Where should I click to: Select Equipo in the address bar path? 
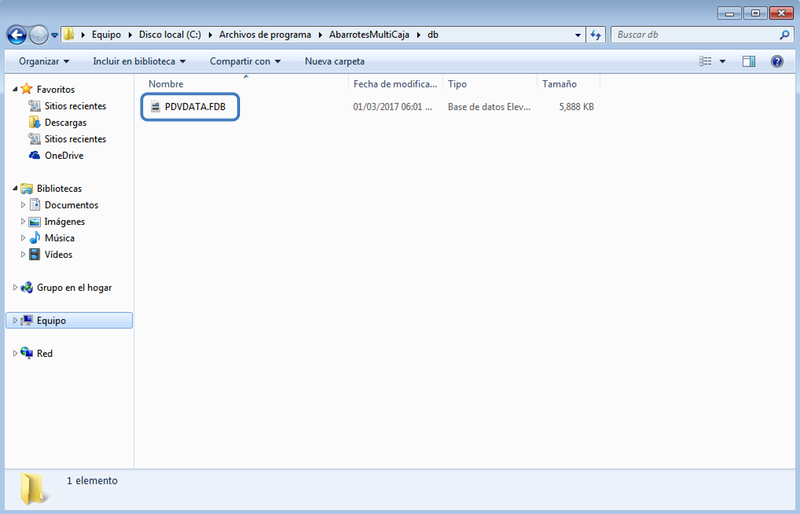[106, 35]
